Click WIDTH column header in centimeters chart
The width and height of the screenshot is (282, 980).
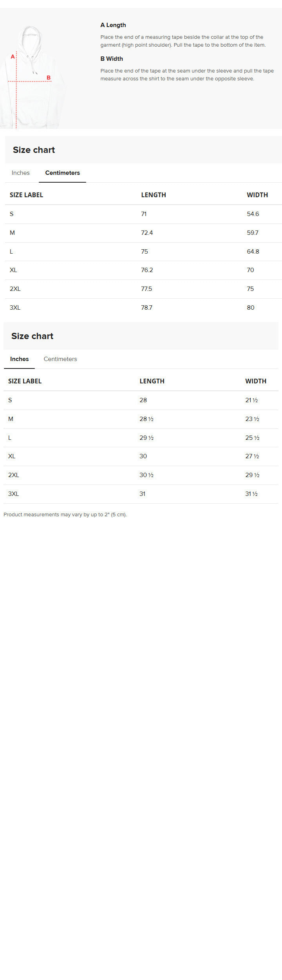257,195
